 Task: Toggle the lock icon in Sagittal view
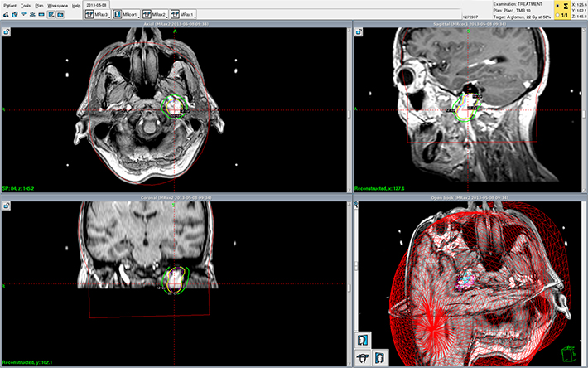[359, 32]
